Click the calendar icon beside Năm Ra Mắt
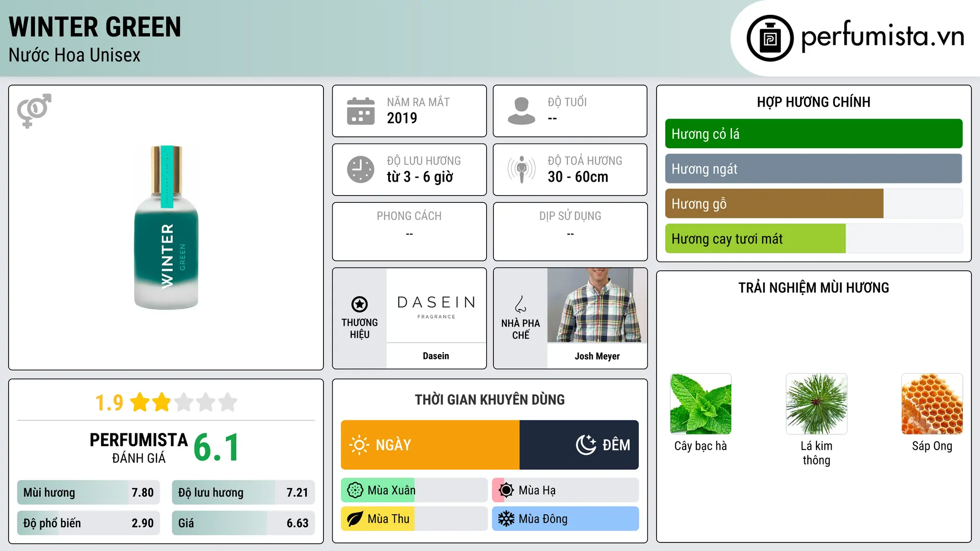Image resolution: width=980 pixels, height=551 pixels. (361, 111)
